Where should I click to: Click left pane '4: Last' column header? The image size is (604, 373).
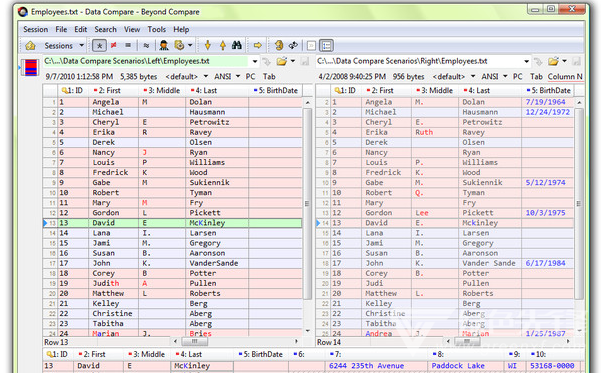coord(218,91)
